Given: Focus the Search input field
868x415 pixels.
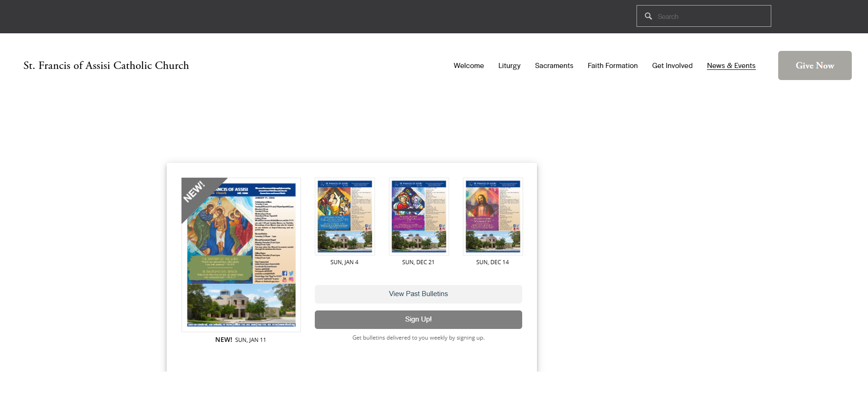Looking at the screenshot, I should pos(704,16).
